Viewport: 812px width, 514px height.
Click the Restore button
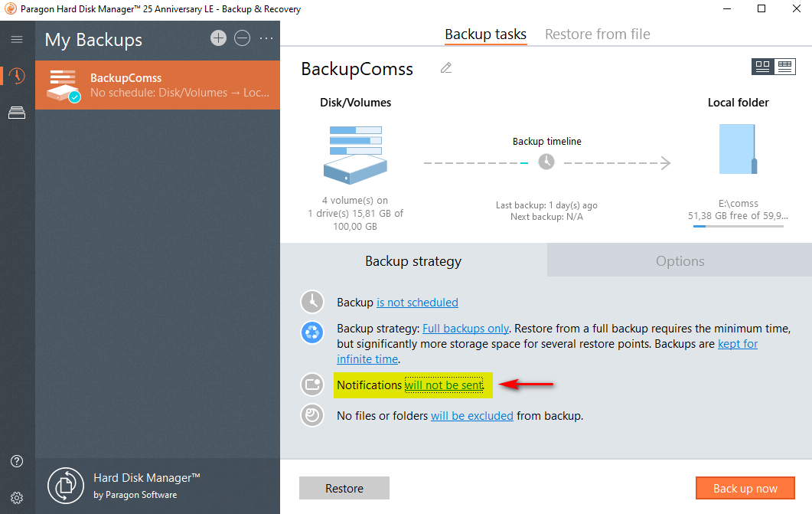point(344,489)
